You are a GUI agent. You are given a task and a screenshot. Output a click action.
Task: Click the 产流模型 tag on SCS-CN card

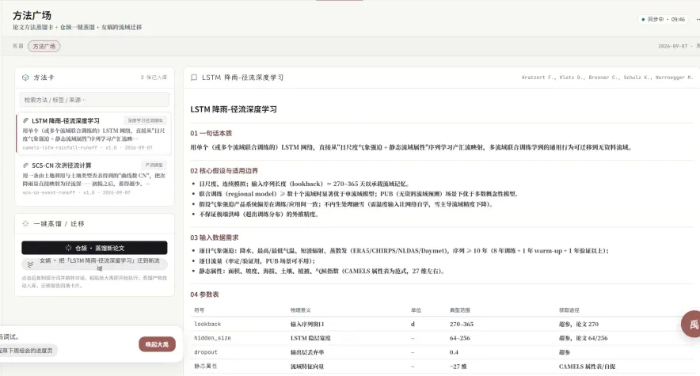click(x=154, y=165)
